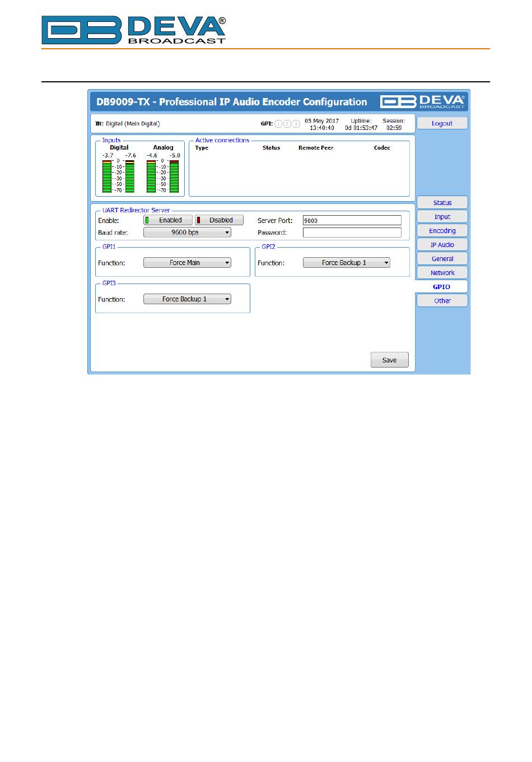Click the Analog right channel level meter

tap(174, 176)
